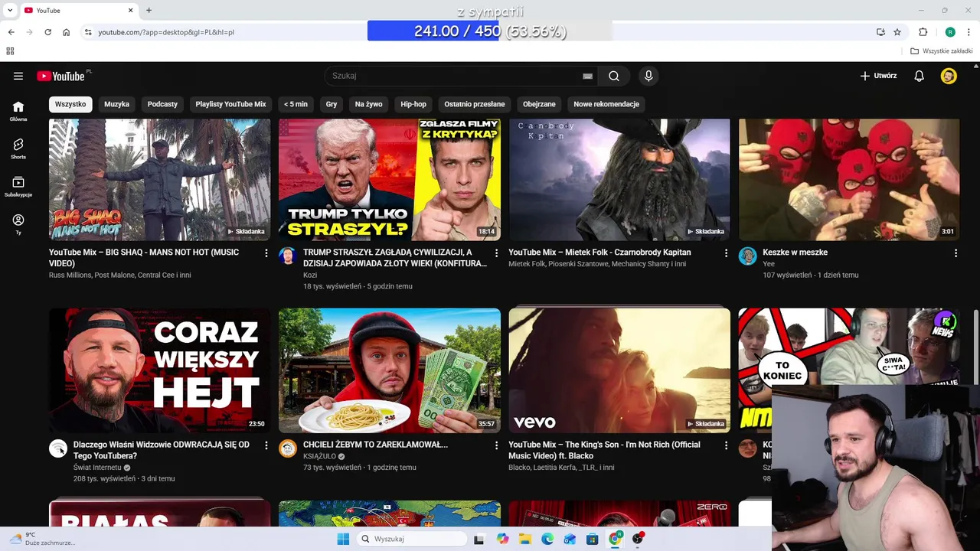Select the Podcasty filter chip
This screenshot has width=980, height=551.
tap(162, 104)
